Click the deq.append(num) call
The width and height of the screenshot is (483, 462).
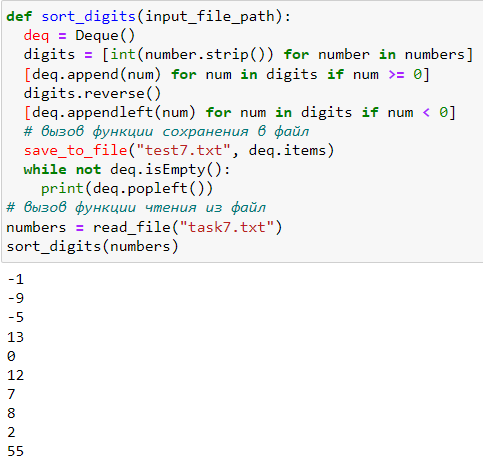(97, 74)
